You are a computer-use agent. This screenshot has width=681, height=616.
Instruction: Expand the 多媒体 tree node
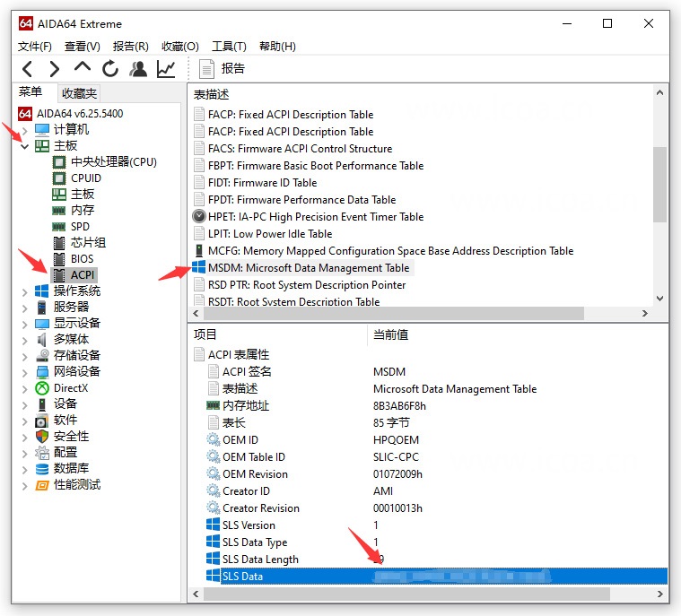pos(25,340)
